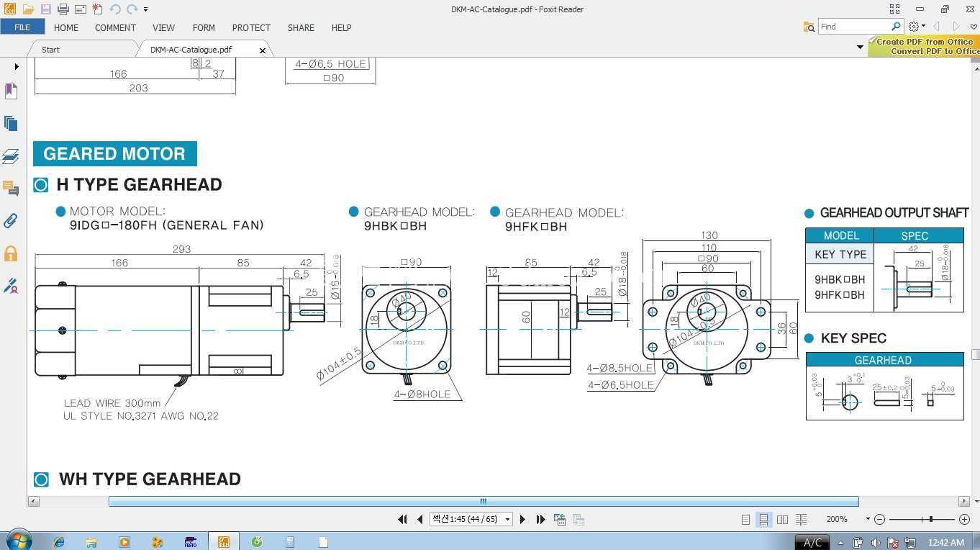Click the horizontal scrollbar thumb

(x=484, y=501)
